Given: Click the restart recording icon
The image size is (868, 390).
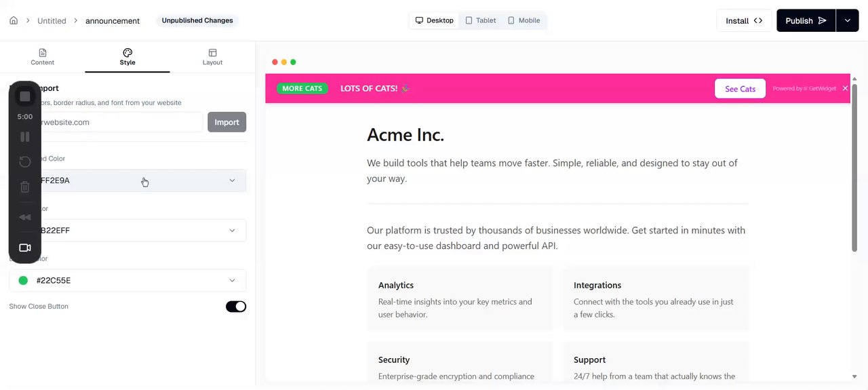Looking at the screenshot, I should click(25, 162).
